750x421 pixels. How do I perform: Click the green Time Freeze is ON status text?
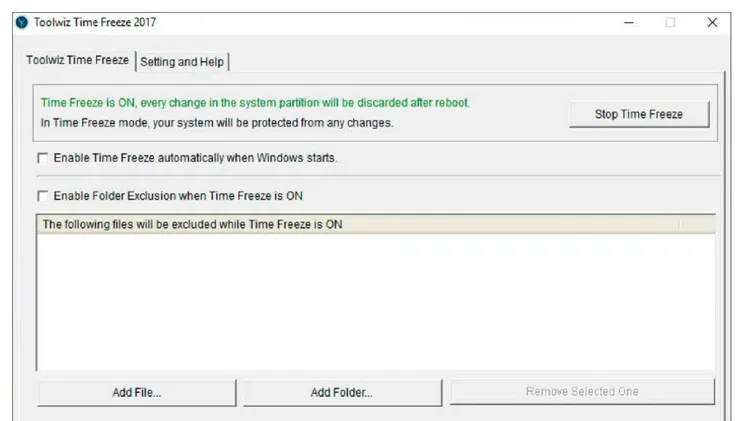click(x=255, y=103)
